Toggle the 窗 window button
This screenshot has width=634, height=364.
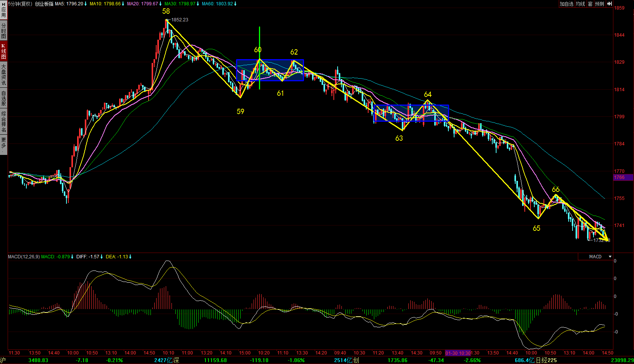[590, 4]
